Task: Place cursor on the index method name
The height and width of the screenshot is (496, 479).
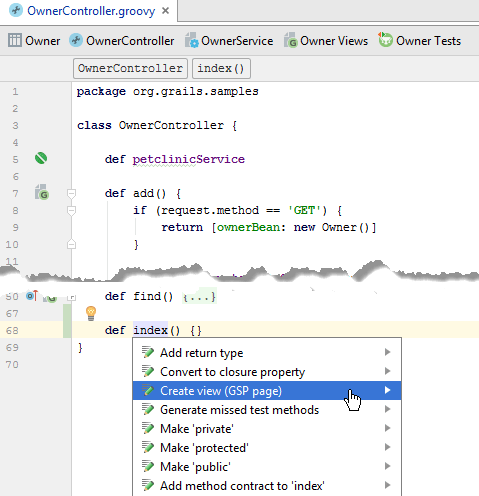Action: coord(150,330)
